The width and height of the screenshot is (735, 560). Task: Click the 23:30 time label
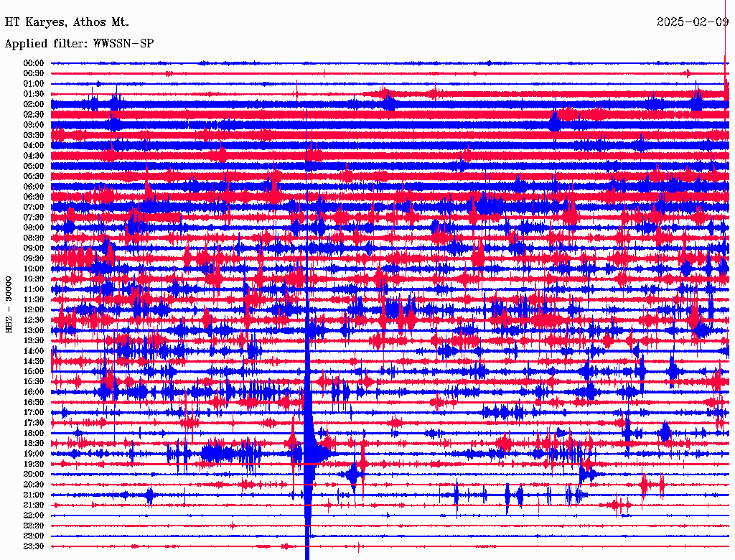[34, 546]
